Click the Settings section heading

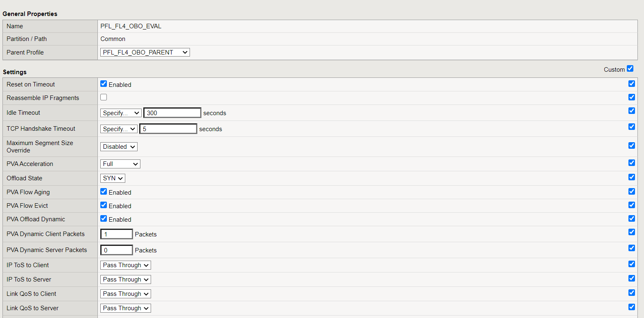tap(15, 72)
